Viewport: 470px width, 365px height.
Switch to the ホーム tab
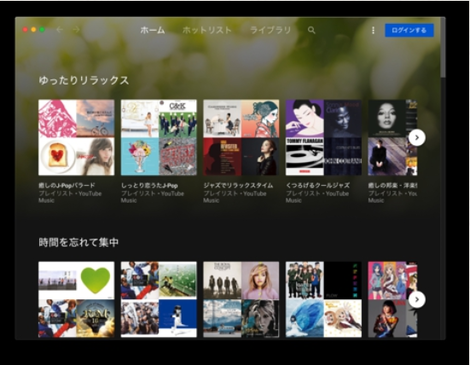[x=153, y=30]
